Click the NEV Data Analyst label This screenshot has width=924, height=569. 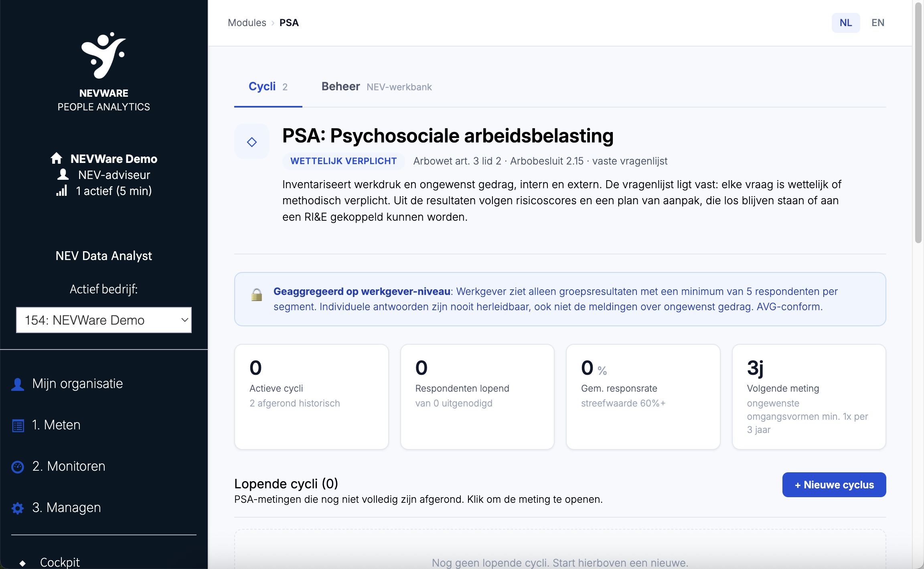click(104, 256)
